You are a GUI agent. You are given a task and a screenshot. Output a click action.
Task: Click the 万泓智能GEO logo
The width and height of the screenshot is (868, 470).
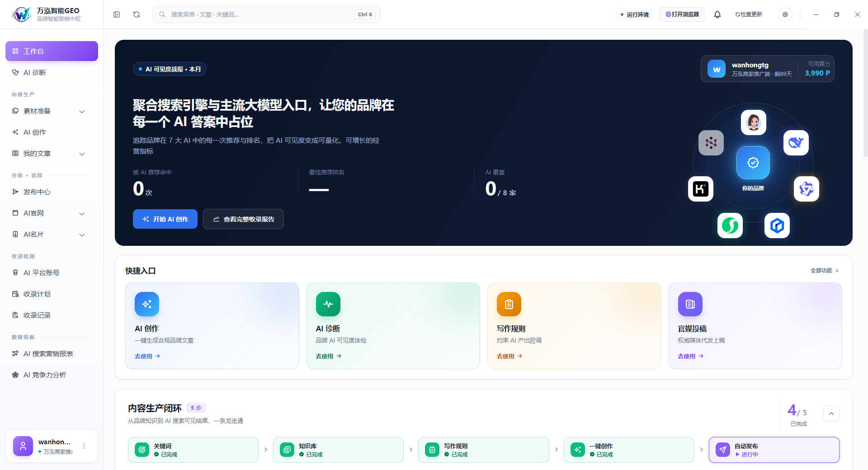[x=22, y=14]
